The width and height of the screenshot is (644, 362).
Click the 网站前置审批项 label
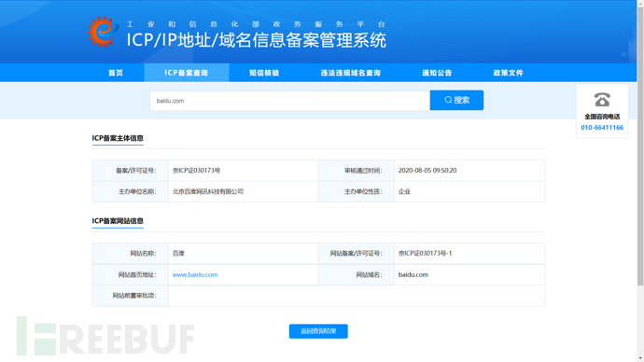pos(134,296)
